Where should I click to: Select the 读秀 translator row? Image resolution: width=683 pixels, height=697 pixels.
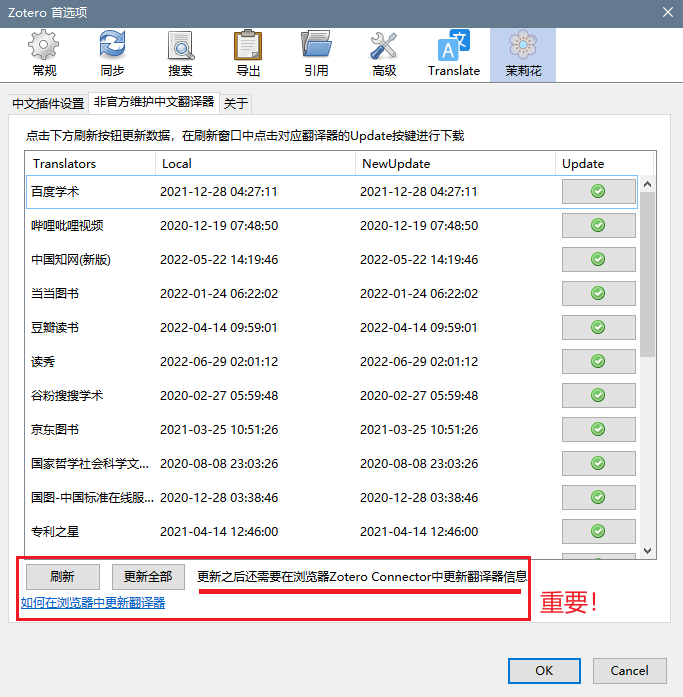pyautogui.click(x=332, y=361)
